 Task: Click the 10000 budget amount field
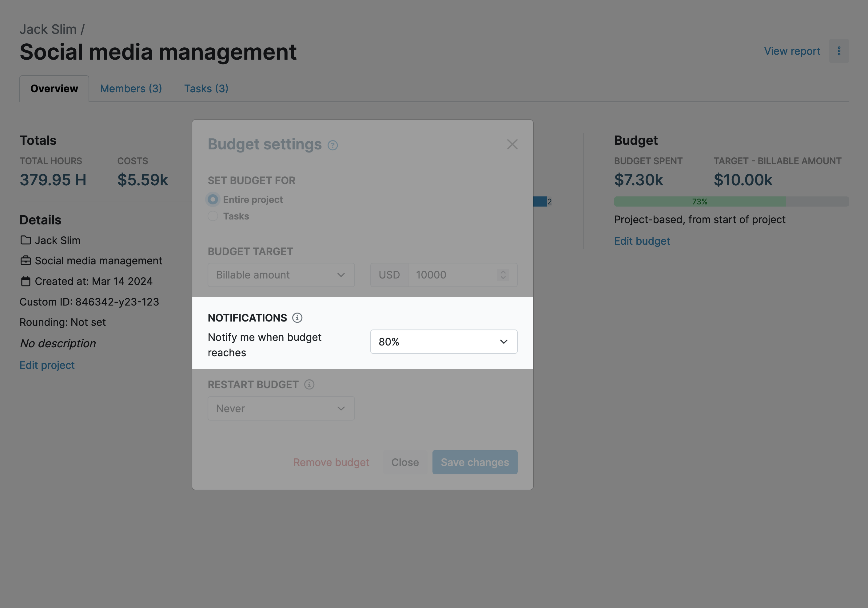(x=454, y=275)
